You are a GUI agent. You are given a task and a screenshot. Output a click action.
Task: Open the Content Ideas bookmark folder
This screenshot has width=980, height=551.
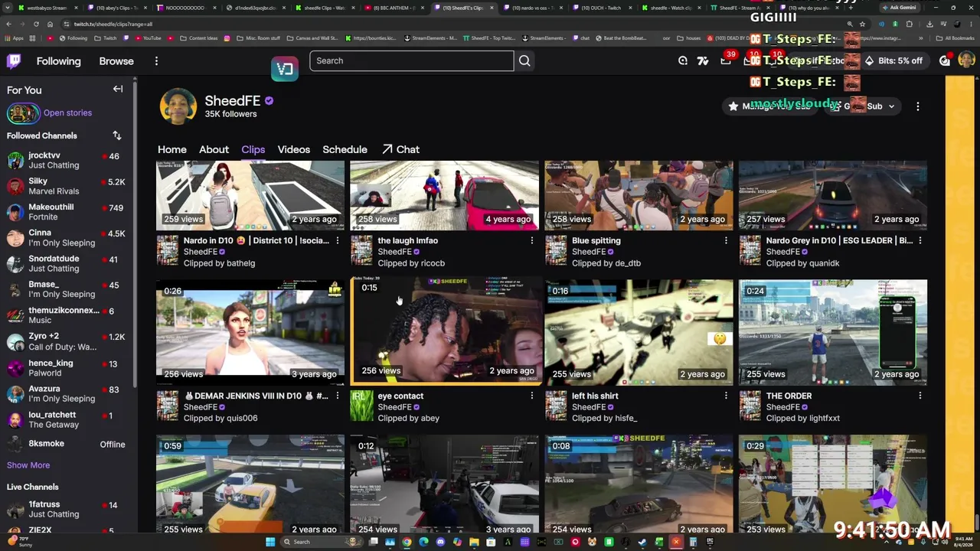[x=198, y=37]
